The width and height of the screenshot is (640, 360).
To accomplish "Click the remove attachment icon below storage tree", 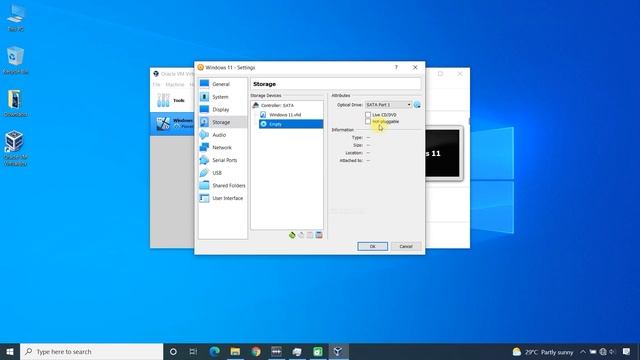I will click(319, 235).
